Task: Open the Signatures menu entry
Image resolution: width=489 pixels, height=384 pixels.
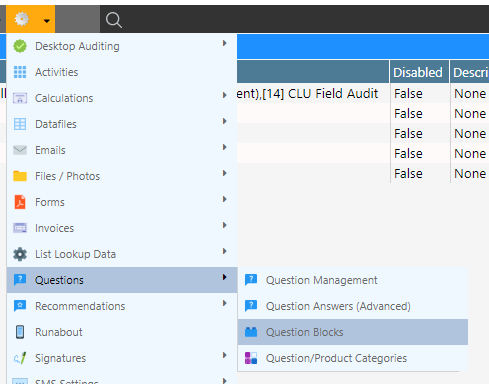Action: tap(122, 358)
